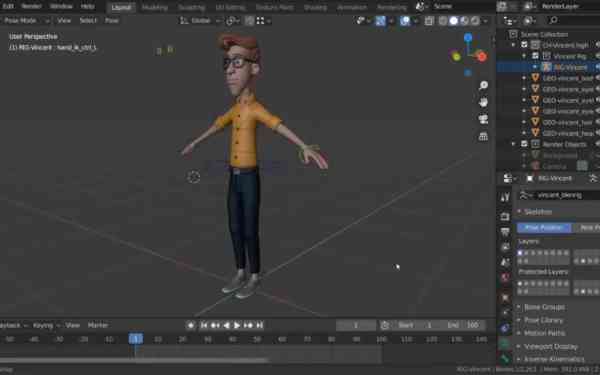Open the pivot point dropdown
Image resolution: width=600 pixels, height=375 pixels.
232,21
